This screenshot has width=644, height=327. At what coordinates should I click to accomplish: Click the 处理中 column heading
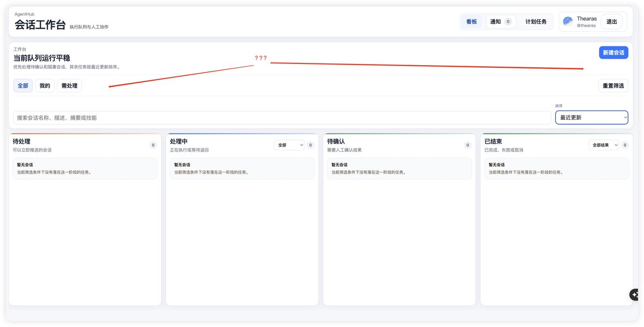tap(179, 141)
